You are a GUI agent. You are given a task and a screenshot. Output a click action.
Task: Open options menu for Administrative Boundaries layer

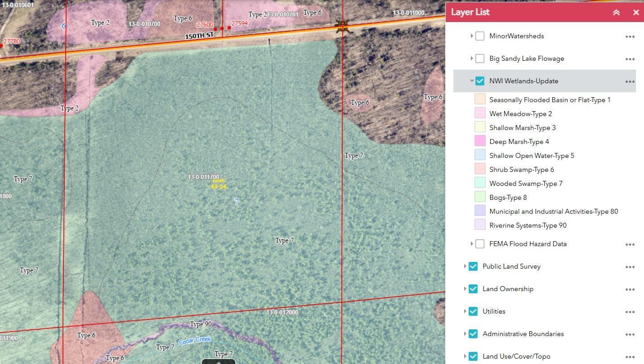(x=630, y=334)
